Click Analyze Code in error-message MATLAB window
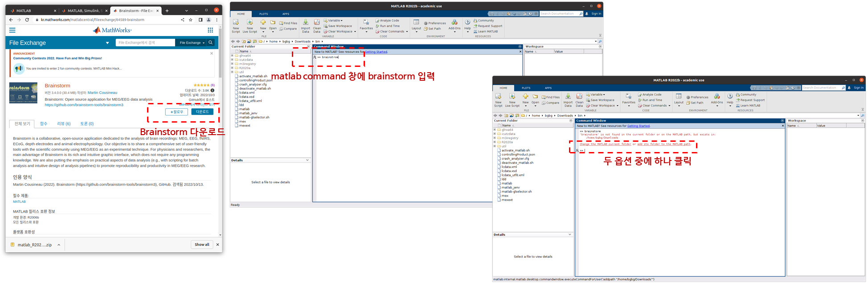Screen dimensions: 868x284 tap(650, 95)
